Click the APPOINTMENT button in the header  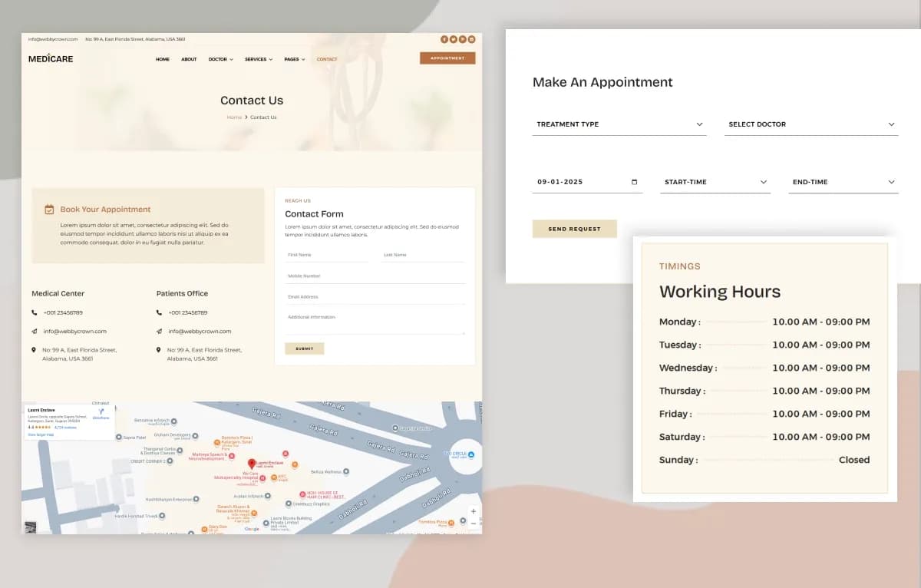447,58
